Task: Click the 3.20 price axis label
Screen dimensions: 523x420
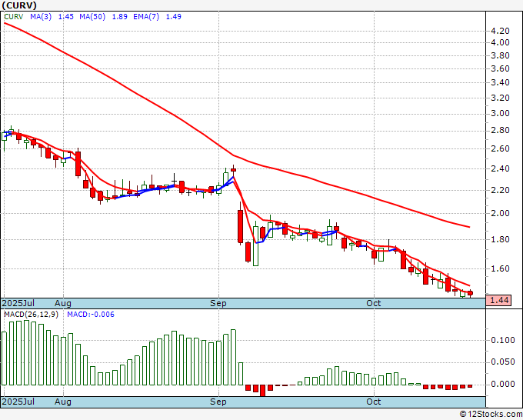Action: click(x=500, y=98)
